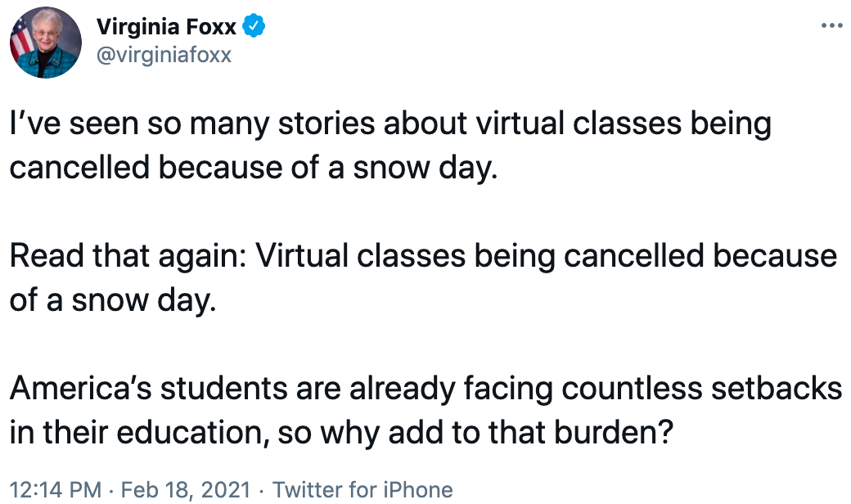Click the line starting "I've seen so many"
851x504 pixels.
[x=390, y=124]
